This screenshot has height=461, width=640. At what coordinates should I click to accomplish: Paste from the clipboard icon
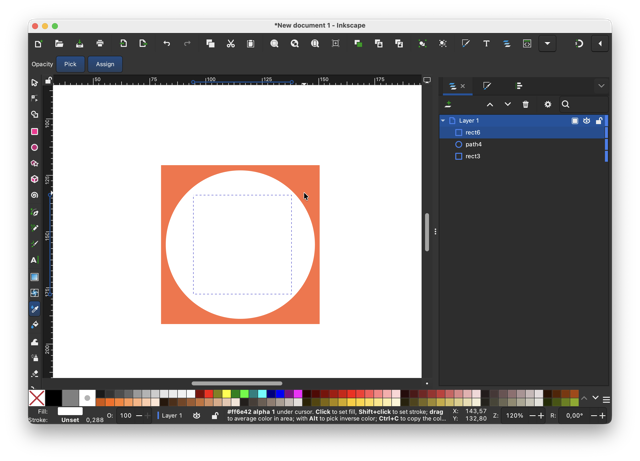point(251,44)
